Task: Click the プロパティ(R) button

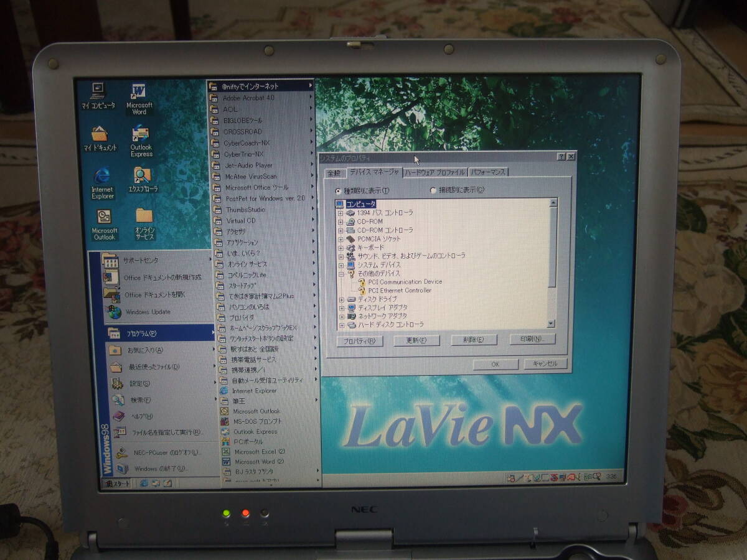Action: [x=359, y=341]
